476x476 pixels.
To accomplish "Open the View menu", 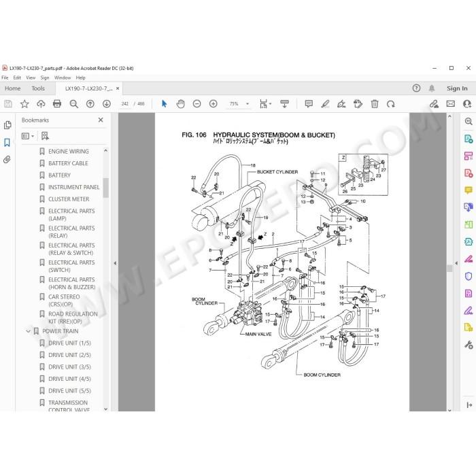I will point(31,78).
